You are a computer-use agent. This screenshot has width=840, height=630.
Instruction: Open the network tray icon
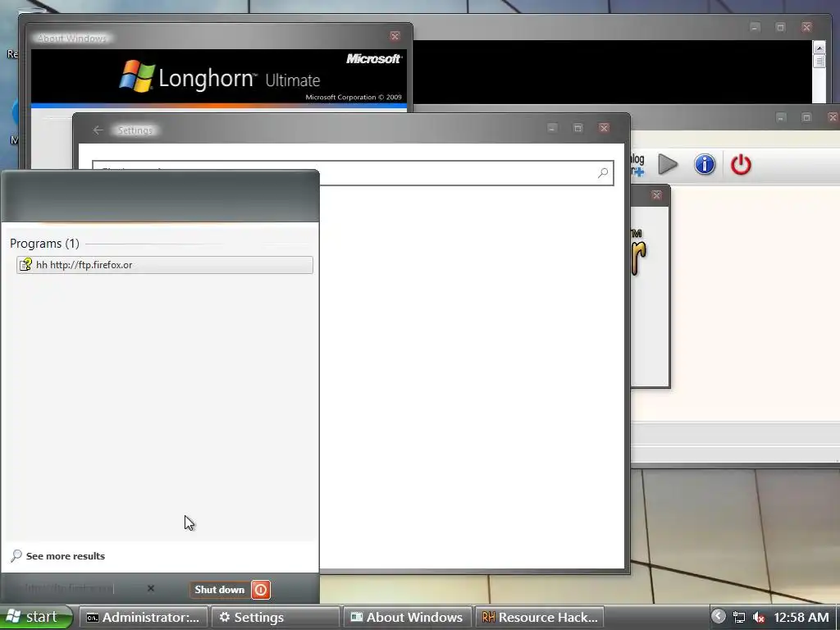point(739,617)
